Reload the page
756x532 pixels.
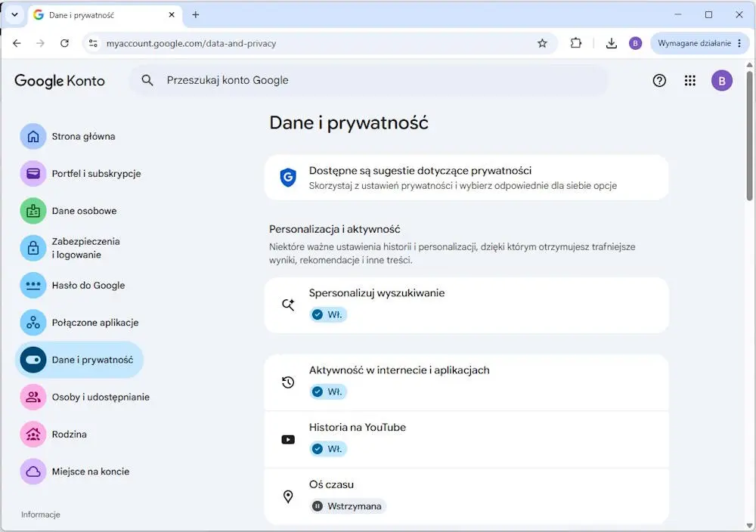(64, 43)
